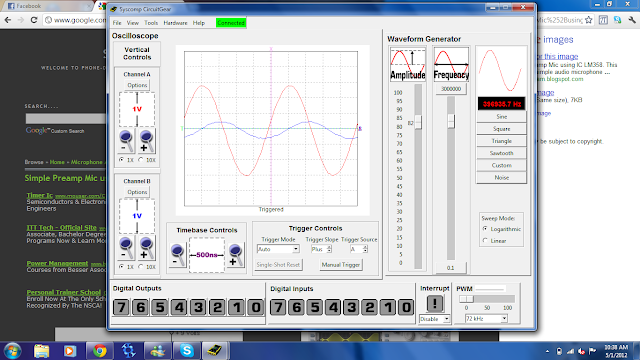Click Channel A zoom-out magnifier icon
Screen dimensions: 640x360
coord(126,141)
